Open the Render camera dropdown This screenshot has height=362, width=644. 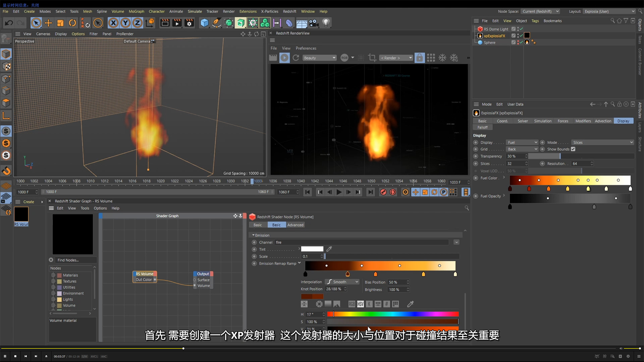[x=396, y=58]
